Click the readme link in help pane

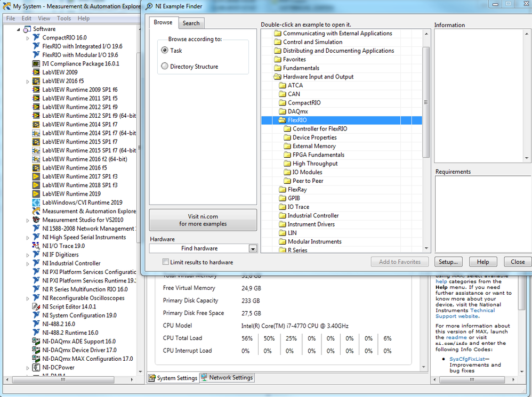click(x=456, y=337)
